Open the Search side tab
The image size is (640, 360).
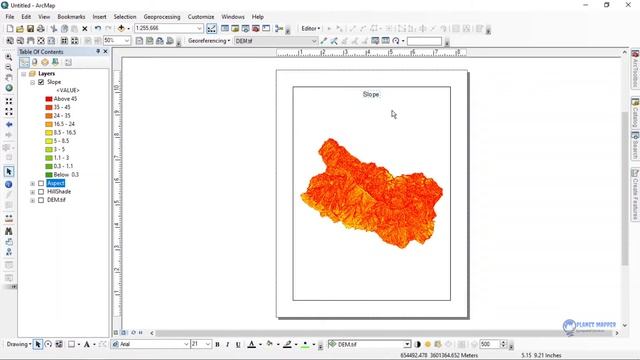click(x=635, y=146)
